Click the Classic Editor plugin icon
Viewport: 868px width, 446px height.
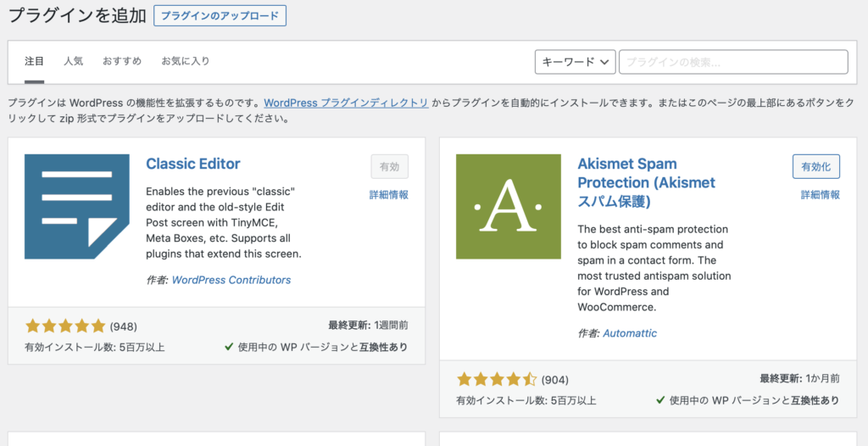(77, 207)
